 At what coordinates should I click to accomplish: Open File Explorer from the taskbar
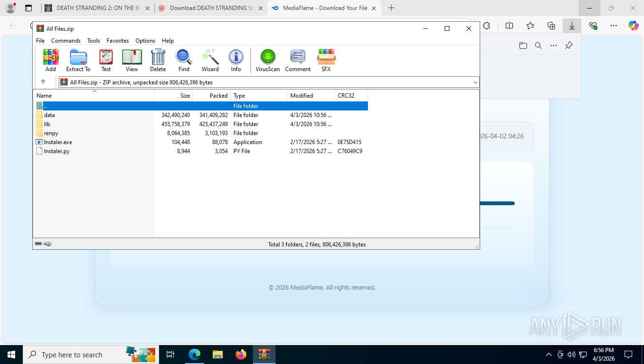[217, 355]
